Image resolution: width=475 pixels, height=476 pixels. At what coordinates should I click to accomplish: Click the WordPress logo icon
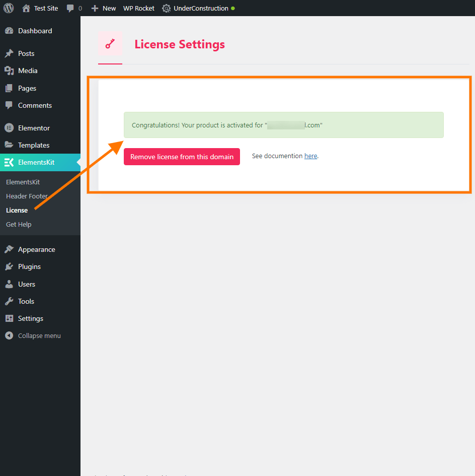click(x=9, y=8)
